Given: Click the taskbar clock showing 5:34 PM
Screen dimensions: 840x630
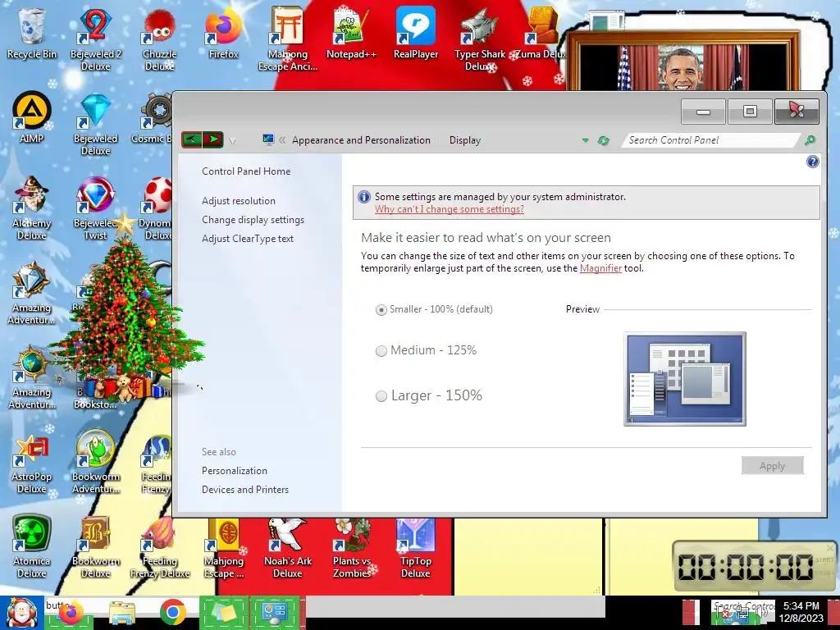Looking at the screenshot, I should (x=801, y=612).
